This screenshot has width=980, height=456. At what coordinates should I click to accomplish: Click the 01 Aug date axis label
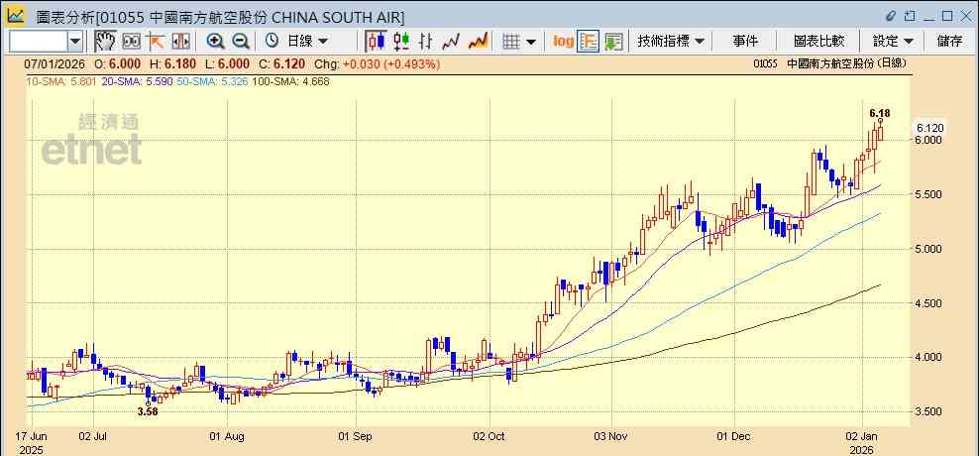pos(226,436)
